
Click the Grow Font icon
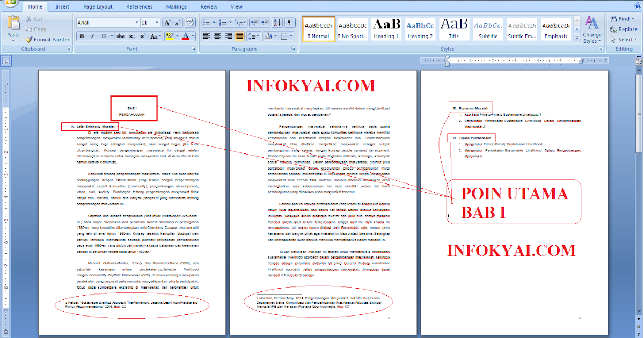click(x=167, y=23)
